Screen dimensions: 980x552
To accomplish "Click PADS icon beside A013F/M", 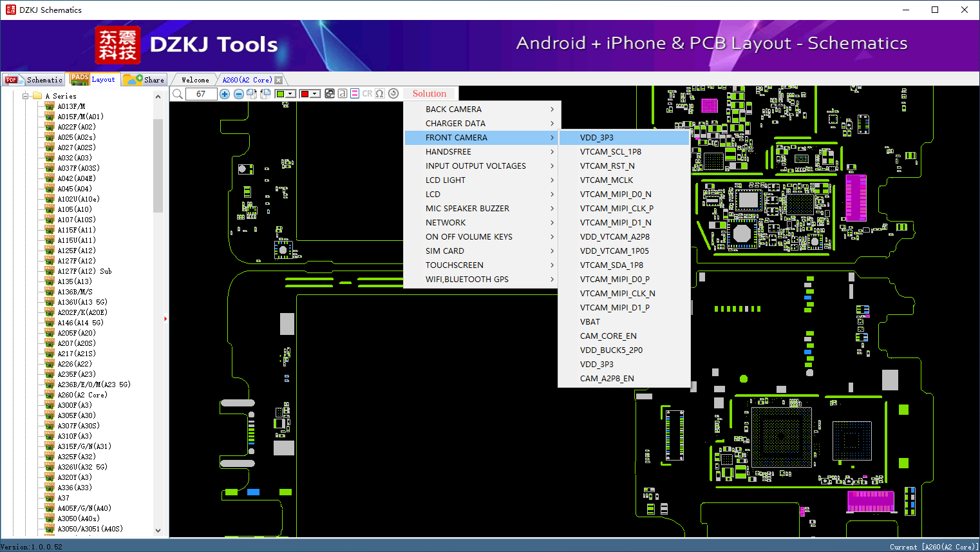I will pyautogui.click(x=50, y=106).
